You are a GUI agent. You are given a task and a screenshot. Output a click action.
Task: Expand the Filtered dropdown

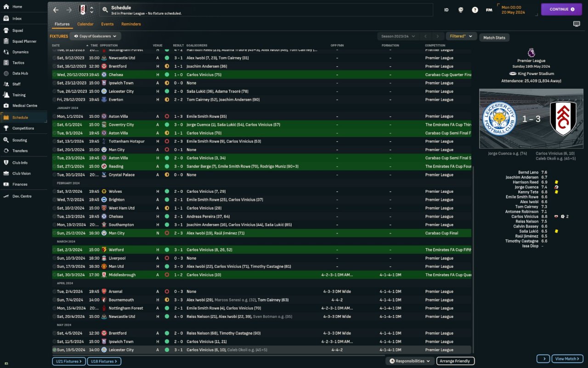(461, 36)
